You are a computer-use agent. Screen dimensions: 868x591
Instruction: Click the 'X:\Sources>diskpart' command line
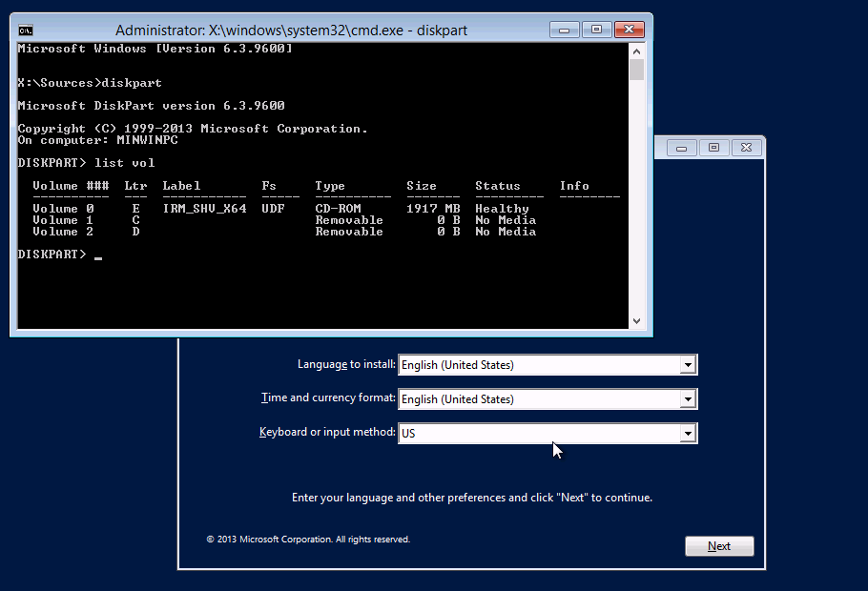(x=90, y=83)
